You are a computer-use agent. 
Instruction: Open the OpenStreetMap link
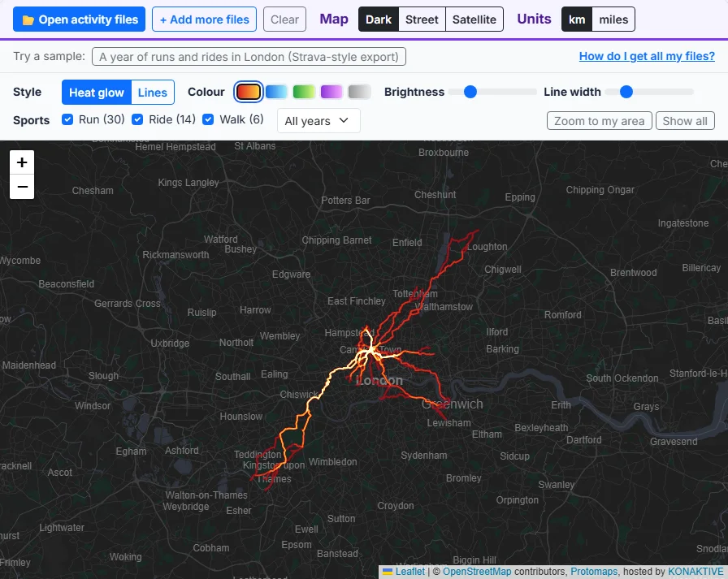pyautogui.click(x=477, y=572)
